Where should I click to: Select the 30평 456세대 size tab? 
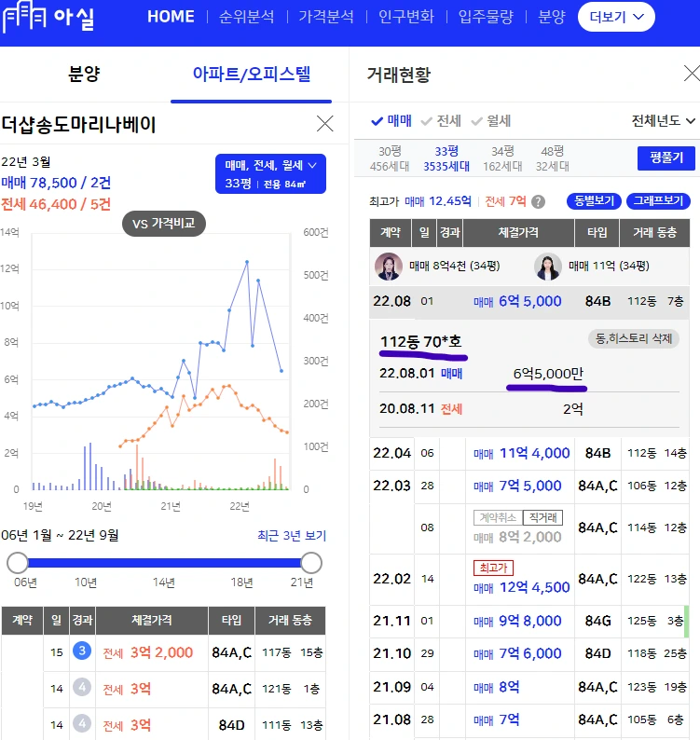[390, 158]
